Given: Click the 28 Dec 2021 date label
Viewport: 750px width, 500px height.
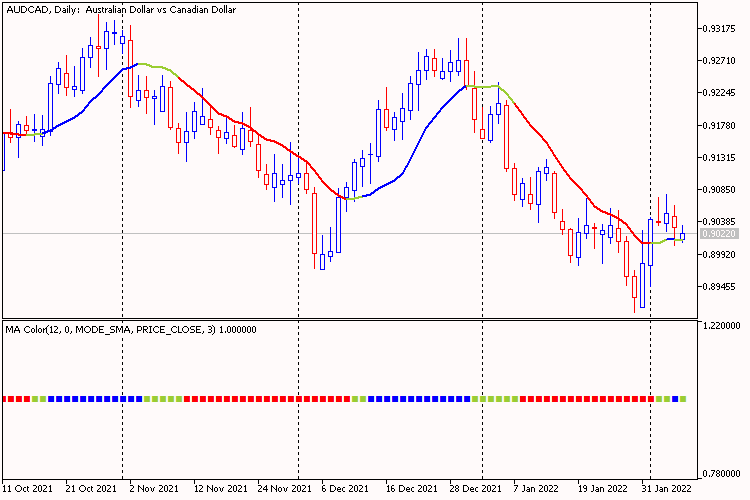Looking at the screenshot, I should point(475,489).
